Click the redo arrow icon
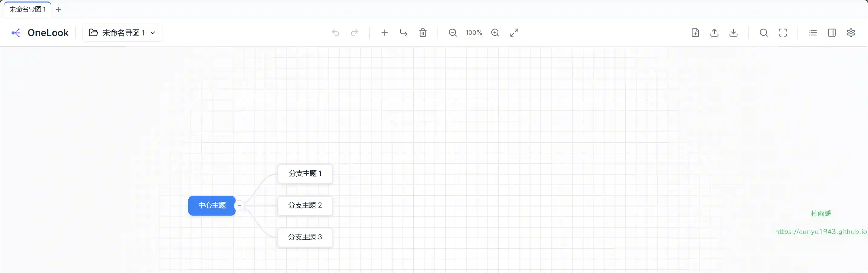This screenshot has width=868, height=273. (x=354, y=33)
